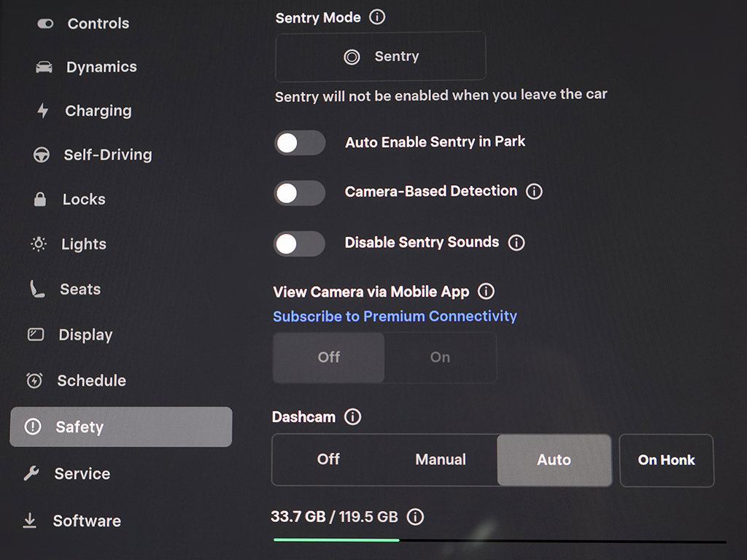The width and height of the screenshot is (747, 560).
Task: Click the Dynamics car icon
Action: coord(44,67)
